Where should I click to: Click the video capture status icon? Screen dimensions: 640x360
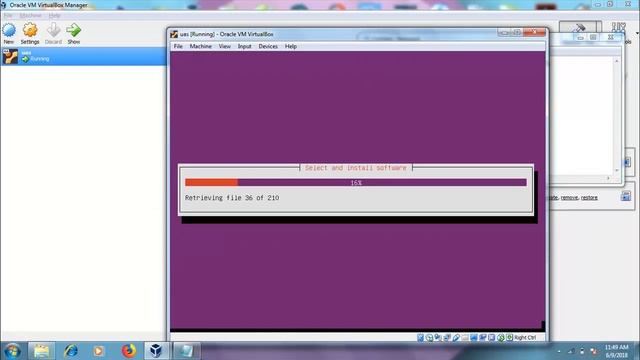coord(482,338)
